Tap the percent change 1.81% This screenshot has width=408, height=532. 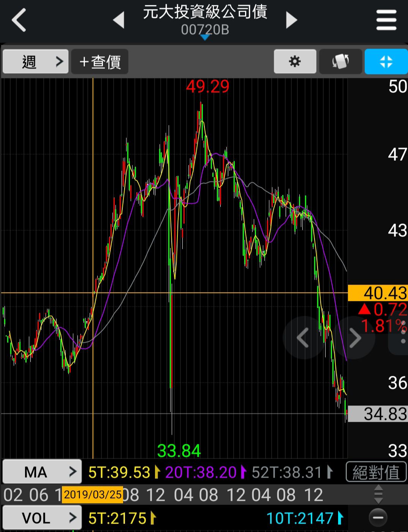click(x=384, y=326)
